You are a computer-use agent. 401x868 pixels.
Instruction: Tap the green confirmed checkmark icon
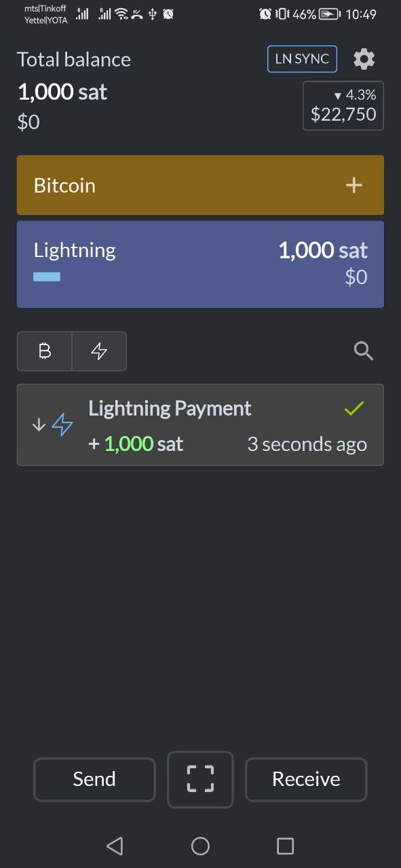pyautogui.click(x=354, y=408)
